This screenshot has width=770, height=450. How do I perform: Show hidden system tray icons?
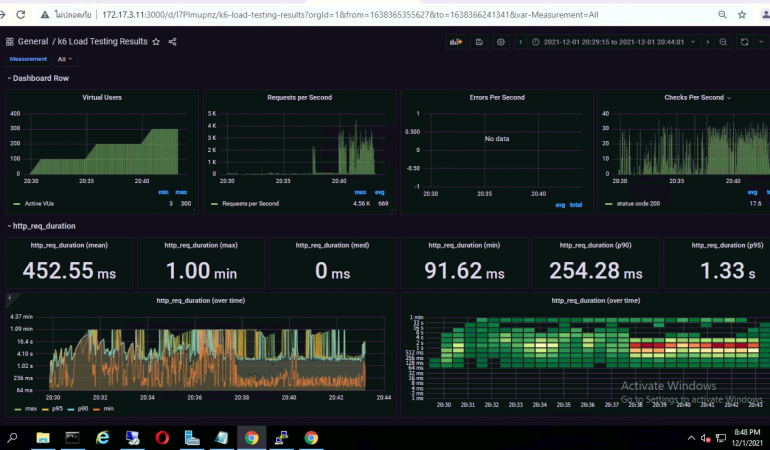tap(691, 438)
